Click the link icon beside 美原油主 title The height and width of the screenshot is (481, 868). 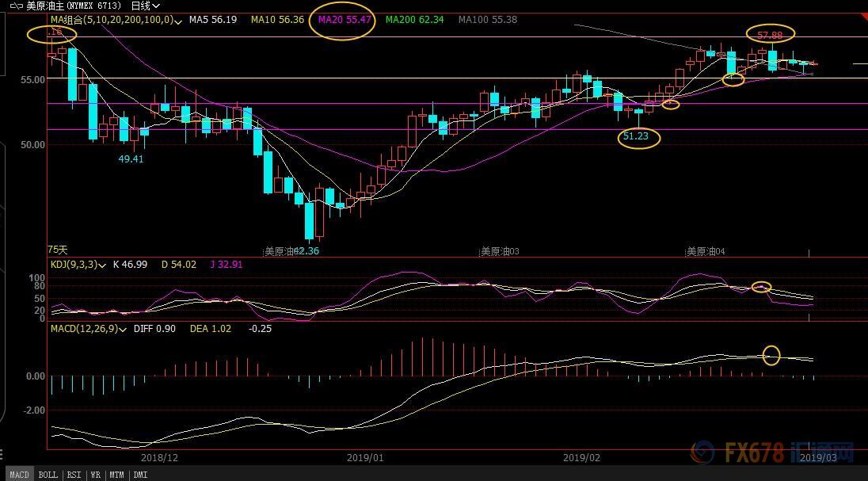(x=16, y=6)
